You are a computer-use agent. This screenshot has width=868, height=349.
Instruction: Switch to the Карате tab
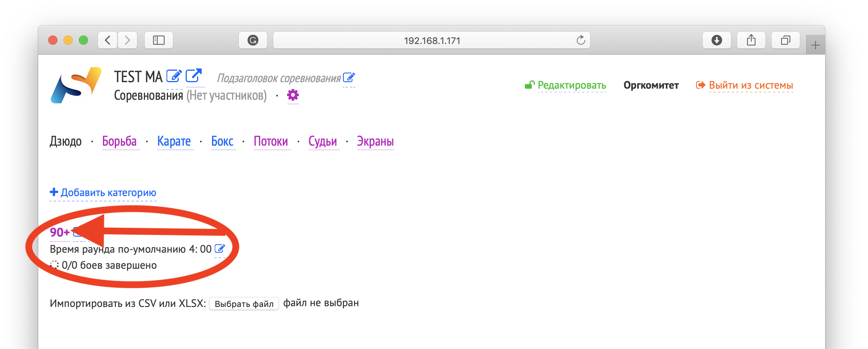[x=174, y=141]
